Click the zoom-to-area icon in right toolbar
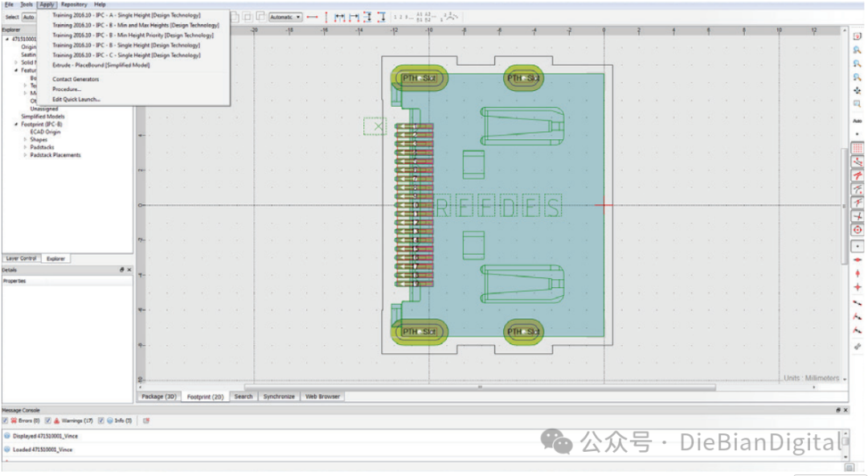868x476 pixels. (x=857, y=104)
